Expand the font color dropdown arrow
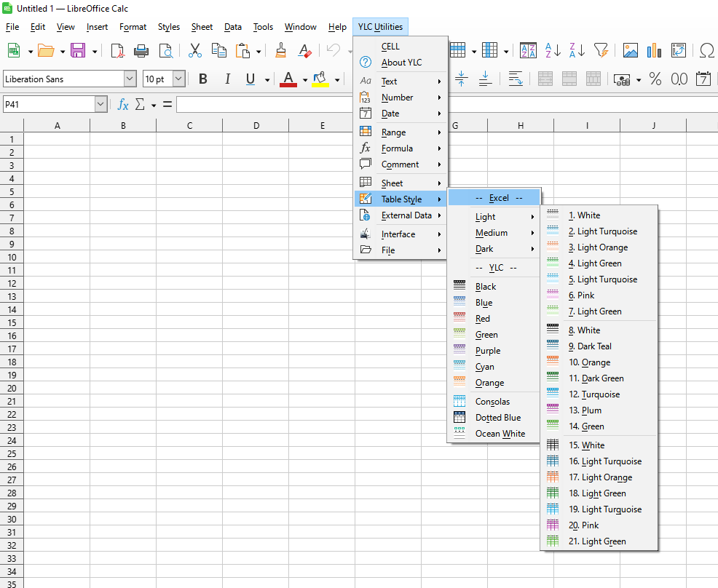This screenshot has height=588, width=718. coord(304,79)
